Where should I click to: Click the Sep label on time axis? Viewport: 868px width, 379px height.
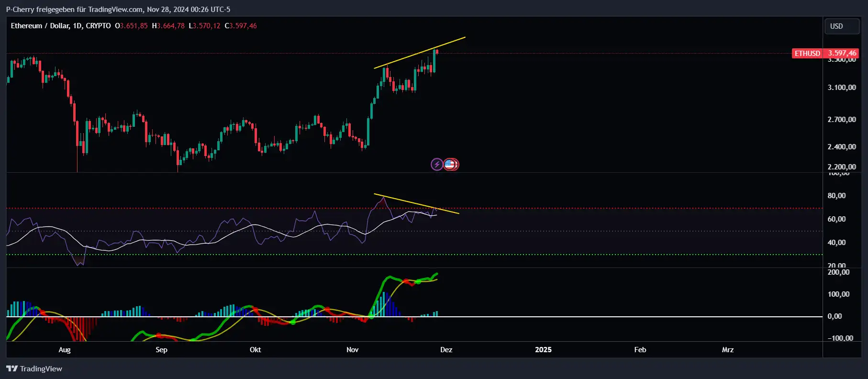tap(162, 350)
